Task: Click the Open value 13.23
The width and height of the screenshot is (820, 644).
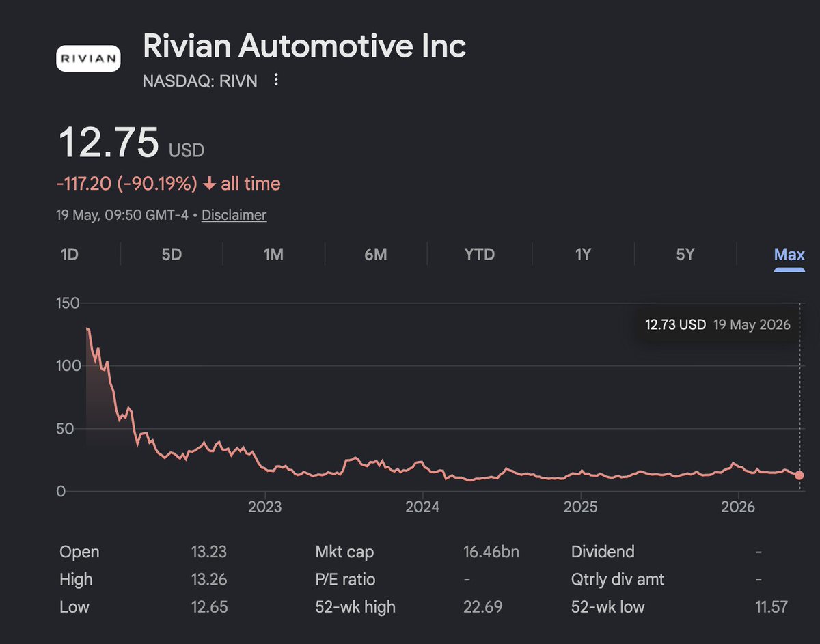Action: [209, 552]
